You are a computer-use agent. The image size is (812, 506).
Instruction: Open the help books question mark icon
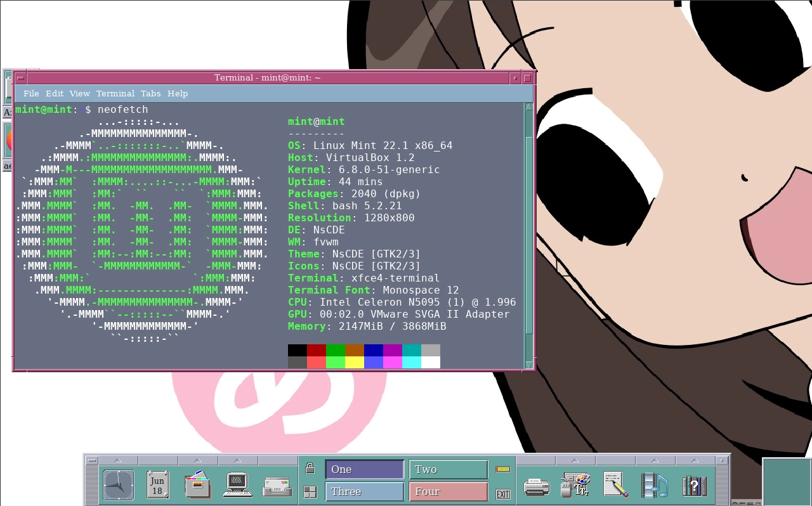pyautogui.click(x=695, y=485)
